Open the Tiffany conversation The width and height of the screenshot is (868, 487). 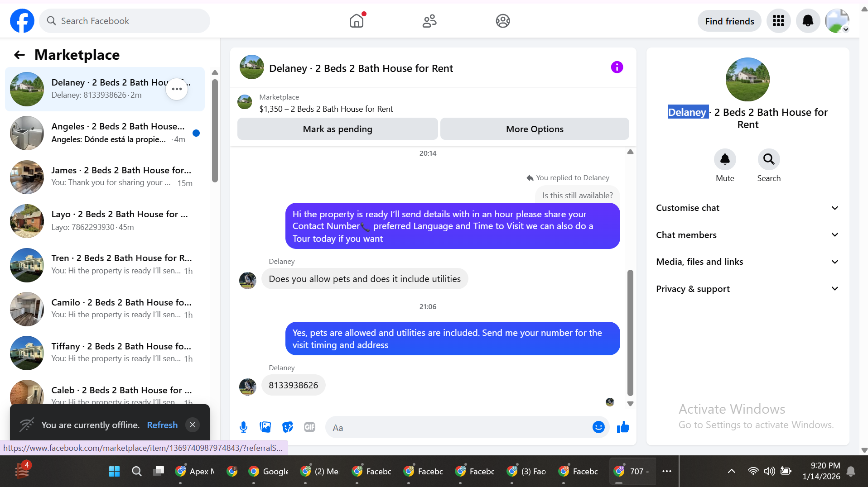click(x=105, y=353)
